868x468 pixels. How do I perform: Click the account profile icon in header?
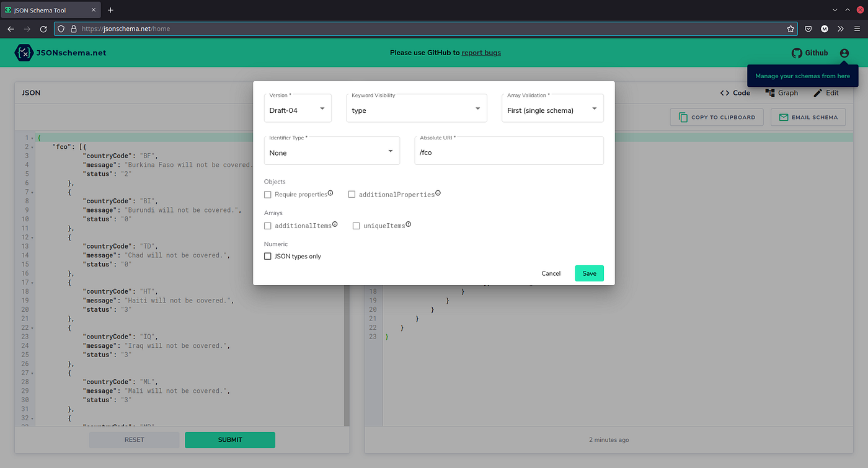[x=844, y=53]
